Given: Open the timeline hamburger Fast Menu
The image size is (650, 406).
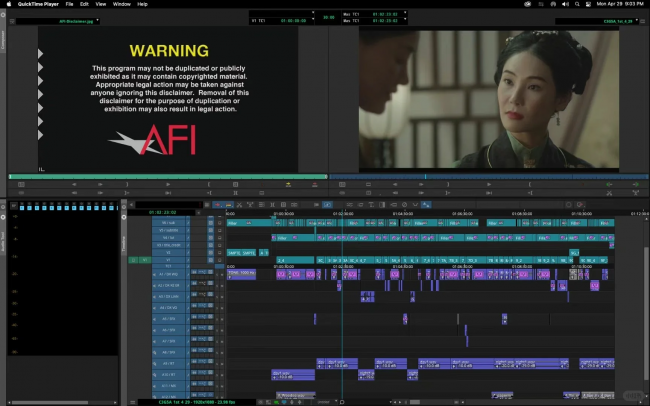Looking at the screenshot, I should 133,402.
